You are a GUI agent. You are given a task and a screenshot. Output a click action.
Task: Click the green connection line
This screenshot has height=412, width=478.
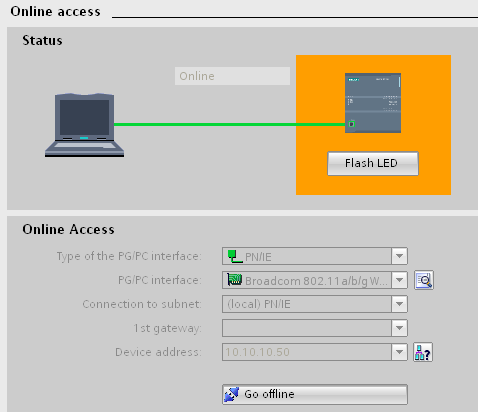[229, 124]
